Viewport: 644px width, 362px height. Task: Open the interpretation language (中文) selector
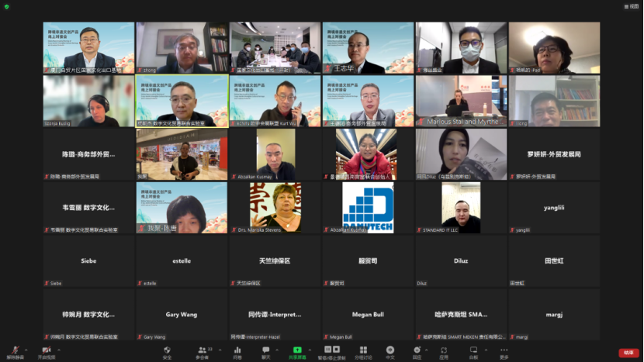[390, 352]
